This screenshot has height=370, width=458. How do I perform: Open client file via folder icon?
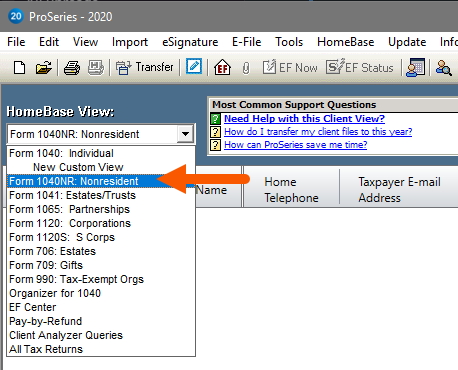(x=44, y=68)
